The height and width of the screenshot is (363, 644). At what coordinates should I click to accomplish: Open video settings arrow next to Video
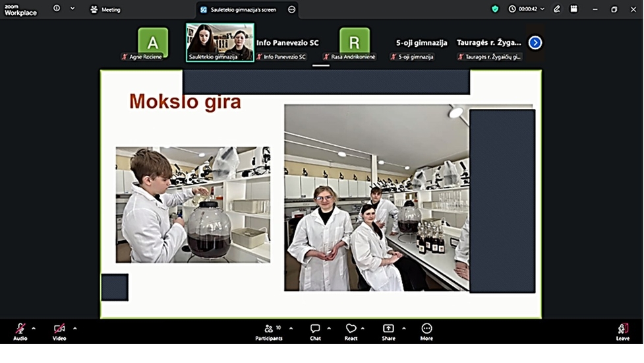[x=74, y=328]
